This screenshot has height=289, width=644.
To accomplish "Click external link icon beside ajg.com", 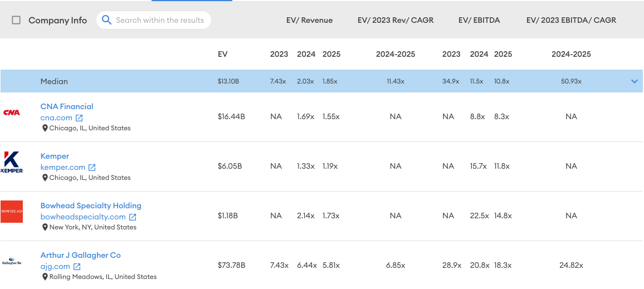I will tap(77, 266).
